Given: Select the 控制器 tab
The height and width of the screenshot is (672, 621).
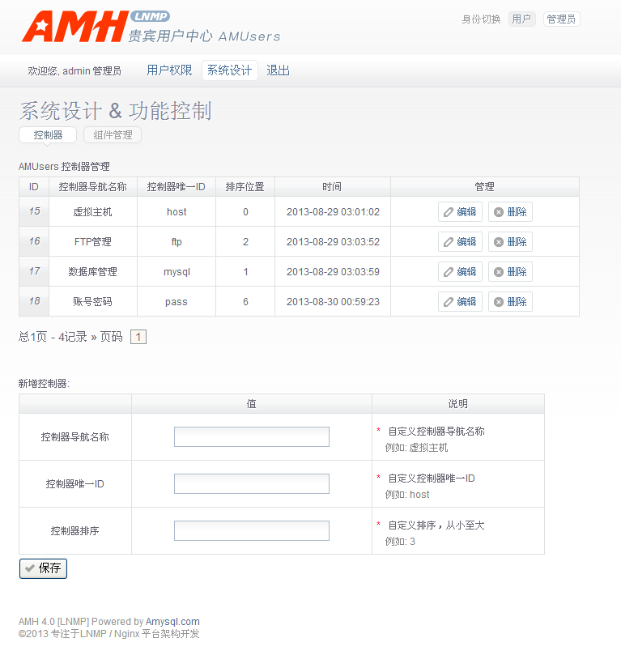Looking at the screenshot, I should coord(48,135).
